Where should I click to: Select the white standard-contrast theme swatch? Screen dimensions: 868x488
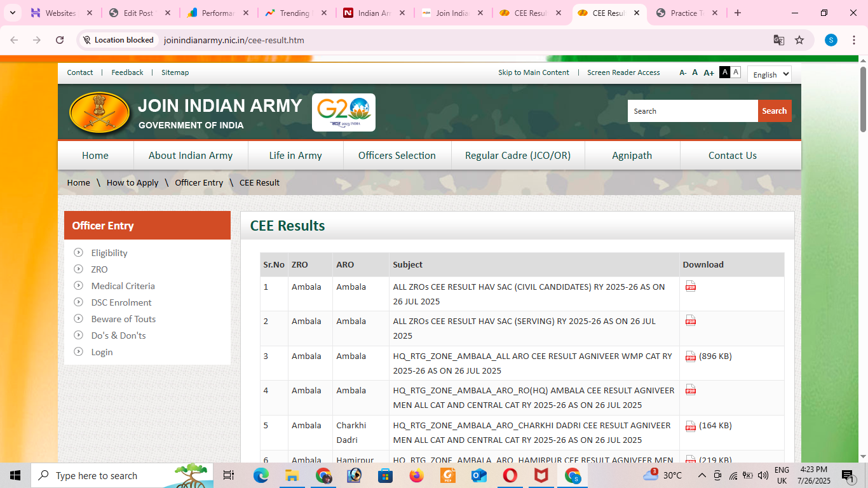[736, 72]
